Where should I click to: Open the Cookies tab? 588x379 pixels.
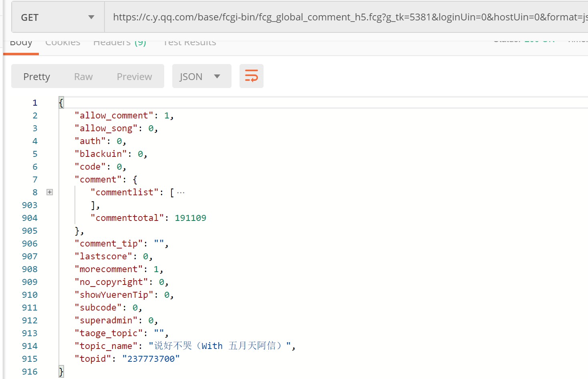(x=63, y=43)
